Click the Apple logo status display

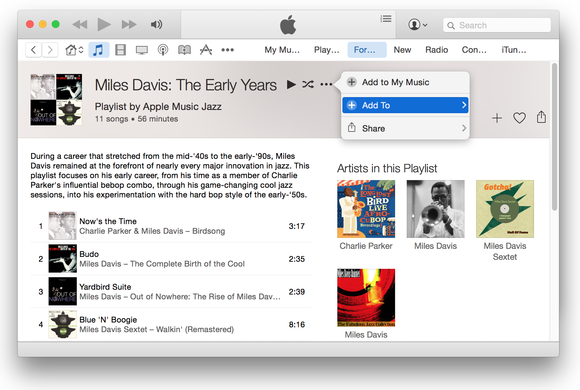[x=288, y=25]
